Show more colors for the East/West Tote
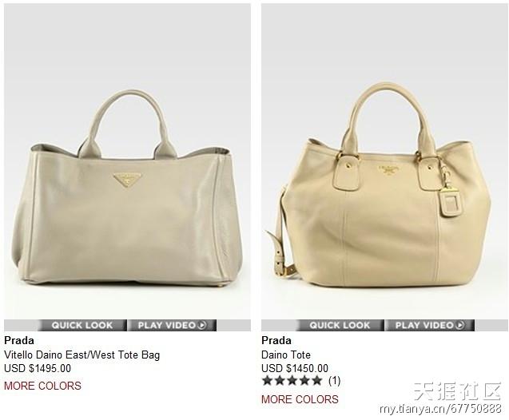The height and width of the screenshot is (420, 509). click(x=42, y=386)
